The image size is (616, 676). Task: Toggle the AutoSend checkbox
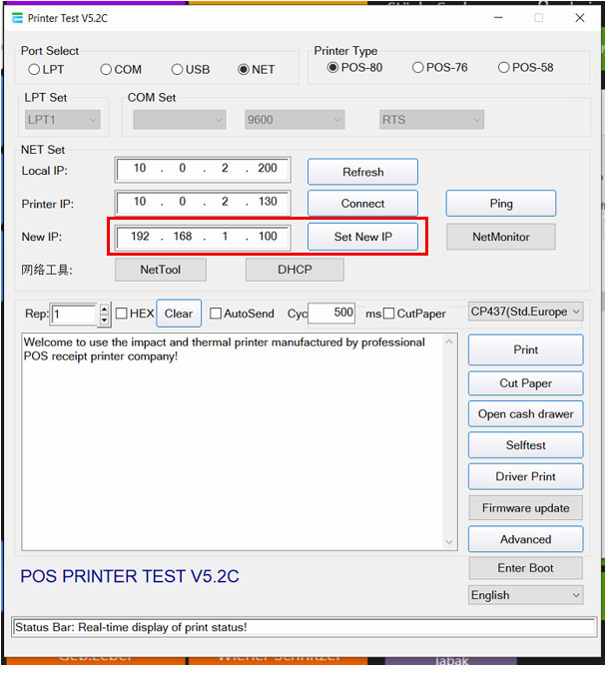tap(216, 314)
